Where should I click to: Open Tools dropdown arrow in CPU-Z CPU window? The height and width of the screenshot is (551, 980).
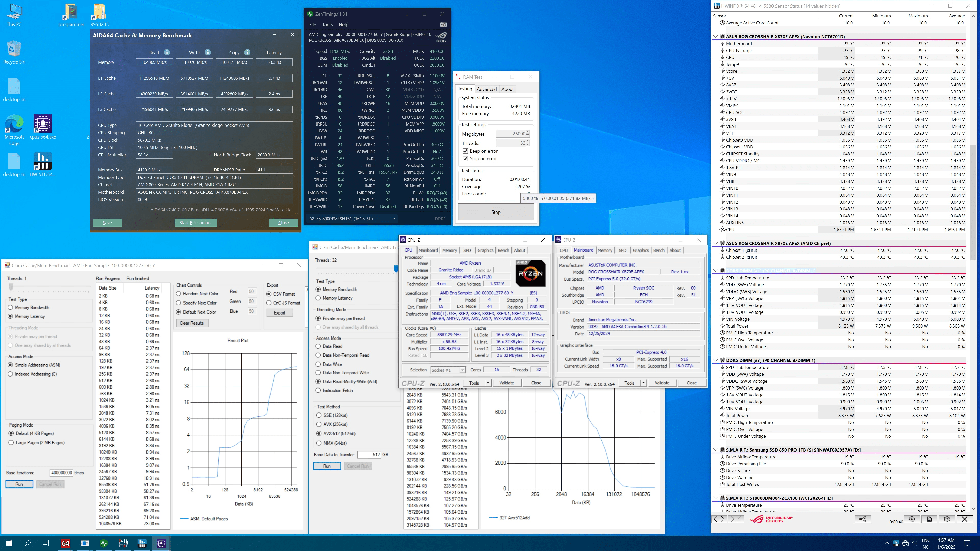point(488,383)
